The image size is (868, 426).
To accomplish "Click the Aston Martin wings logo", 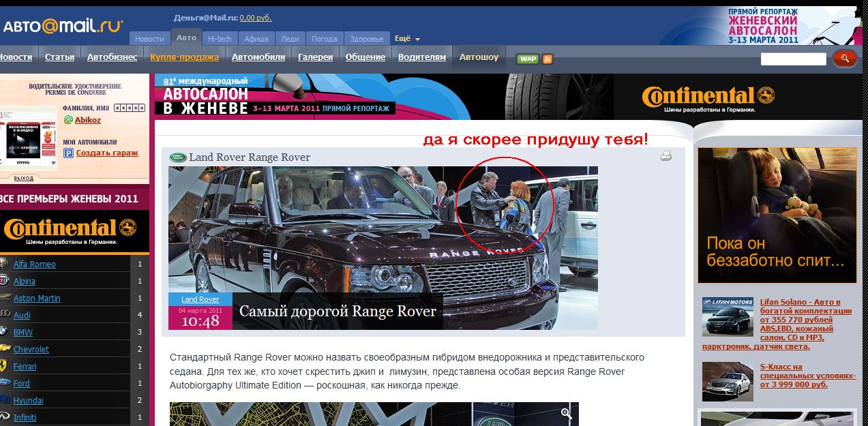I will (x=5, y=298).
